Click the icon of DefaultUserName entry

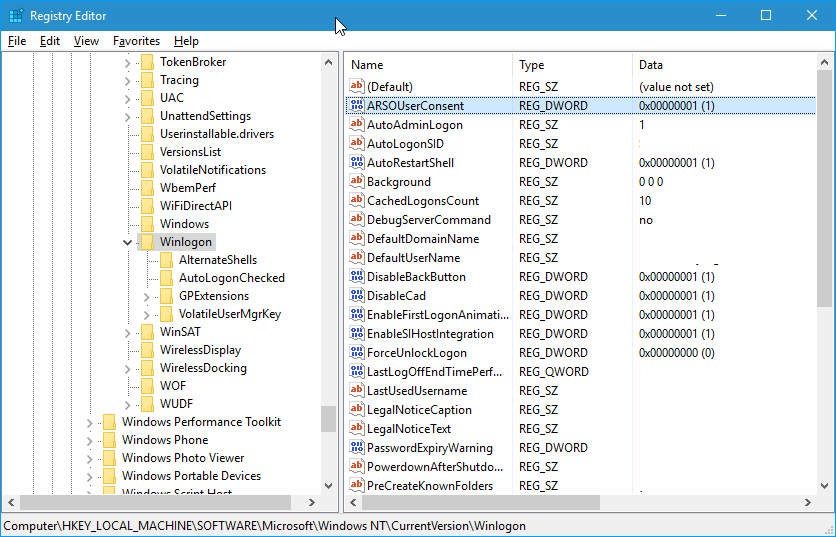(357, 258)
